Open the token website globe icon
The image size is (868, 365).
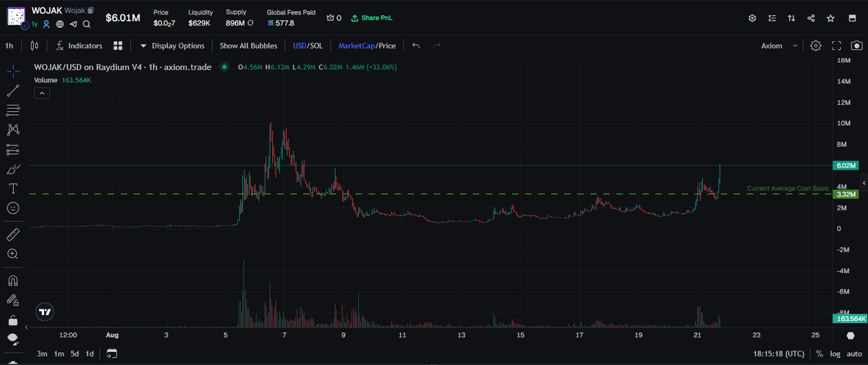(60, 24)
